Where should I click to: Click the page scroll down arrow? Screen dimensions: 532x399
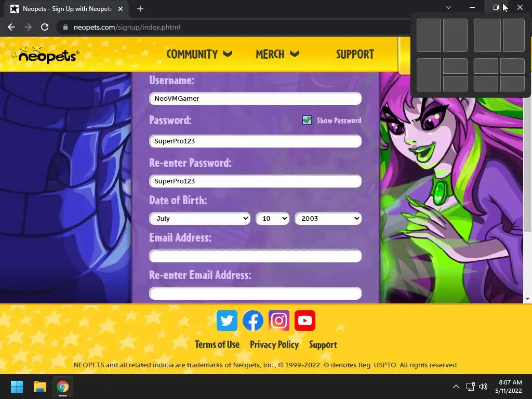click(527, 299)
